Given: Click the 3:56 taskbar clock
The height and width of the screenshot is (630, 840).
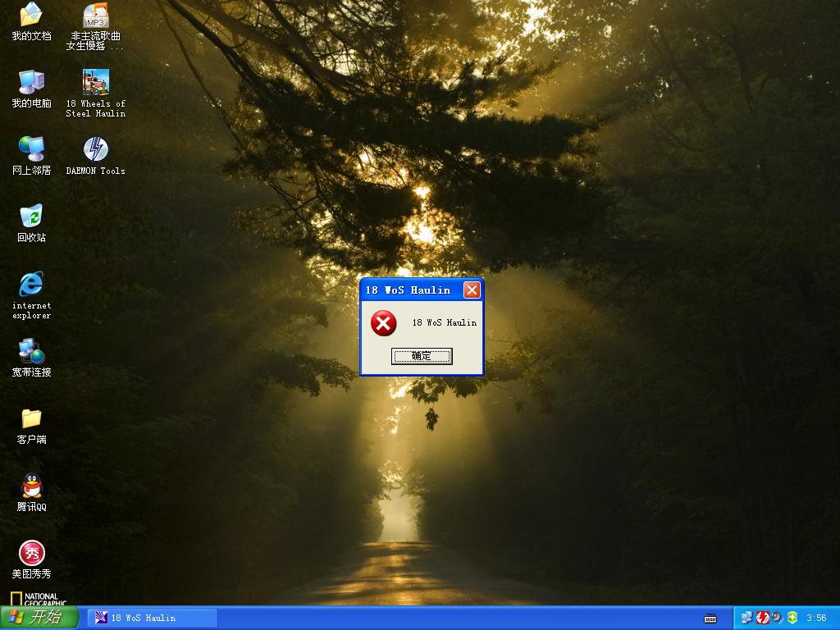Looking at the screenshot, I should point(816,618).
